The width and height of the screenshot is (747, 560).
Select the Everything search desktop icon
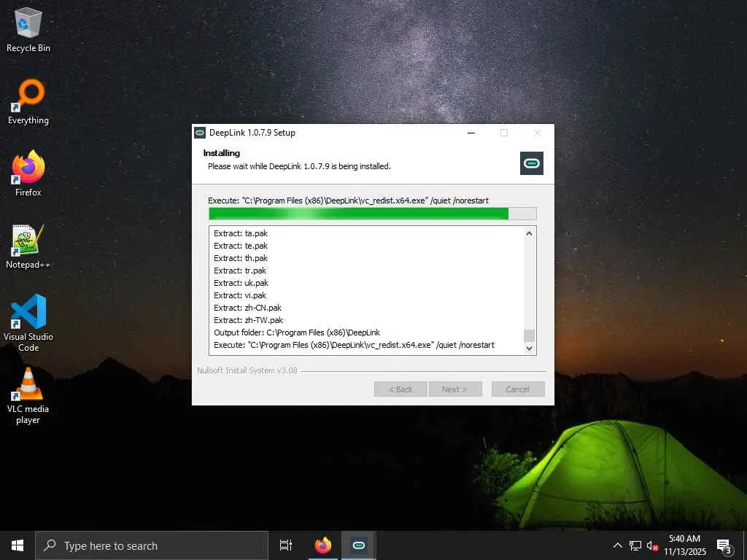tap(28, 102)
